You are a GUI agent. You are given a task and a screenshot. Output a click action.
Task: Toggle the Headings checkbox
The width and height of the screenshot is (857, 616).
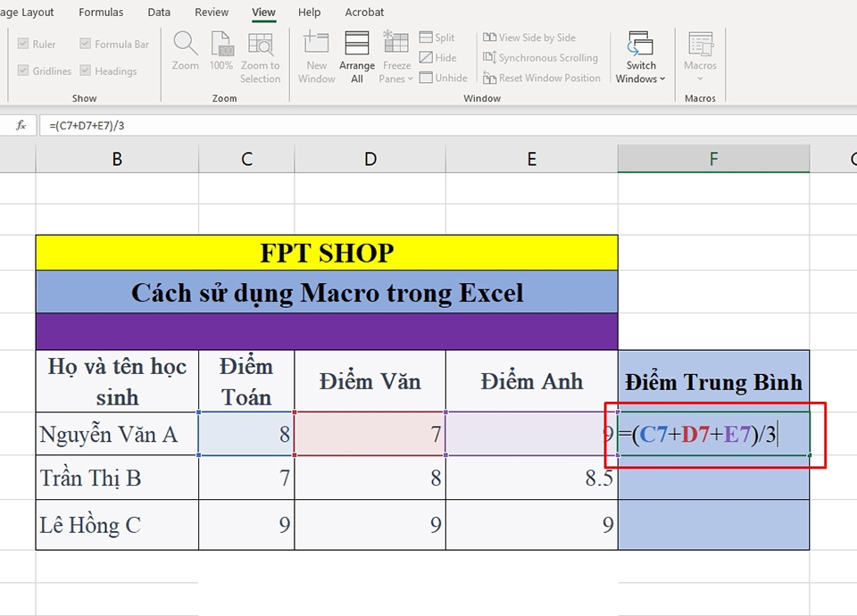pyautogui.click(x=86, y=70)
